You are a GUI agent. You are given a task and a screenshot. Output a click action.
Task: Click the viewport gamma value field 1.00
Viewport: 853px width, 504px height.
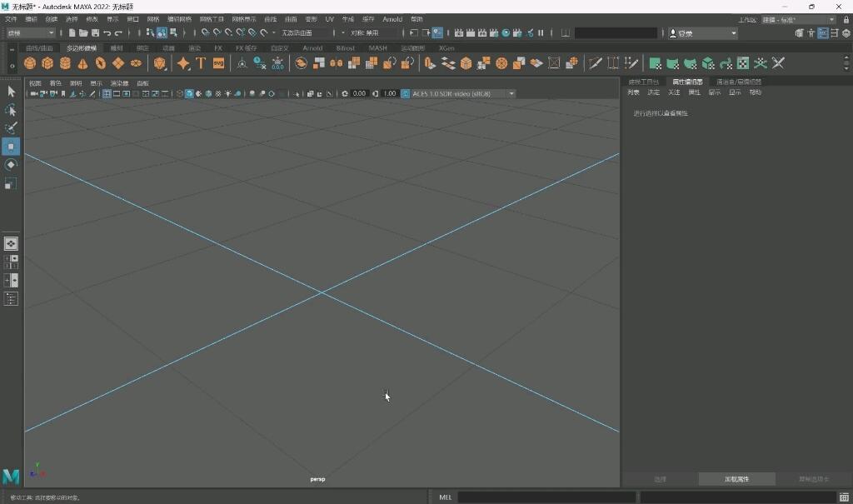click(x=390, y=93)
